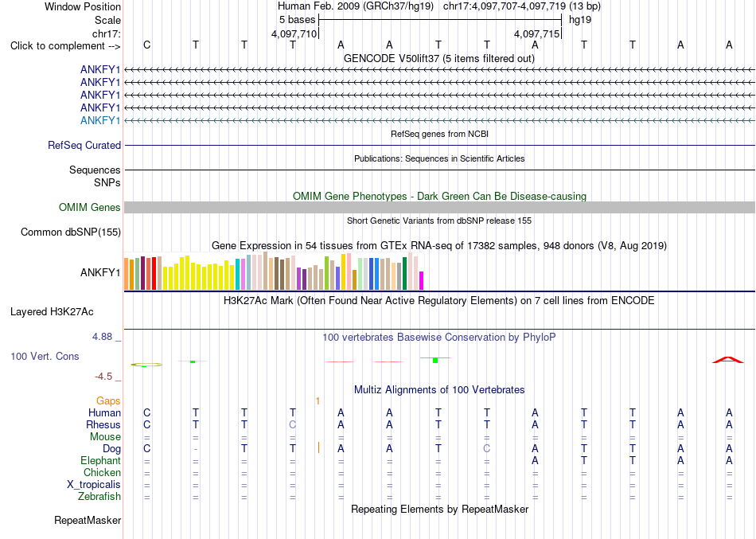The height and width of the screenshot is (539, 756).
Task: Open the H3K27Ac Mark track title
Action: click(438, 301)
